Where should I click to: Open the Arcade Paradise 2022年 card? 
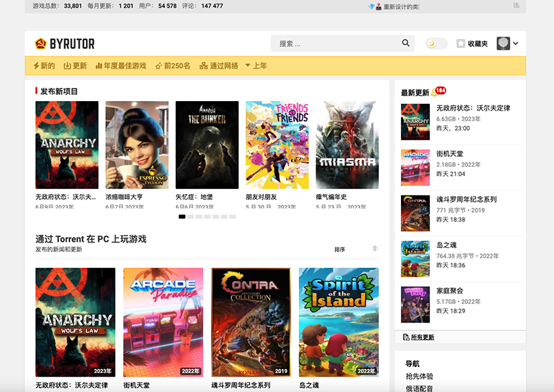(163, 322)
